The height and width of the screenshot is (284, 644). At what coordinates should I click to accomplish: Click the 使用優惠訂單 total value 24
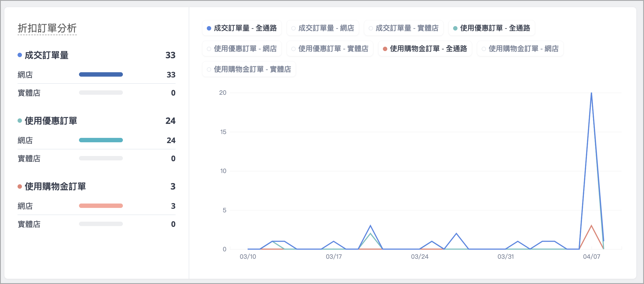click(x=170, y=121)
